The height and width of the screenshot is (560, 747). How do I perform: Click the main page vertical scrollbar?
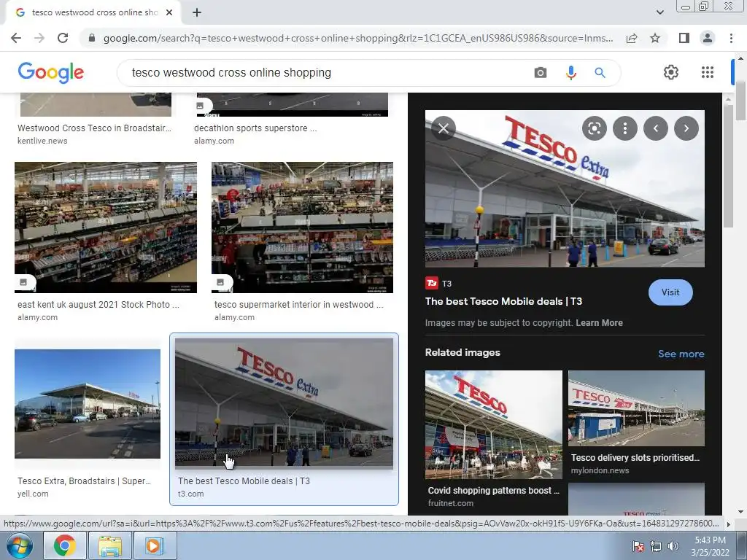[741, 101]
